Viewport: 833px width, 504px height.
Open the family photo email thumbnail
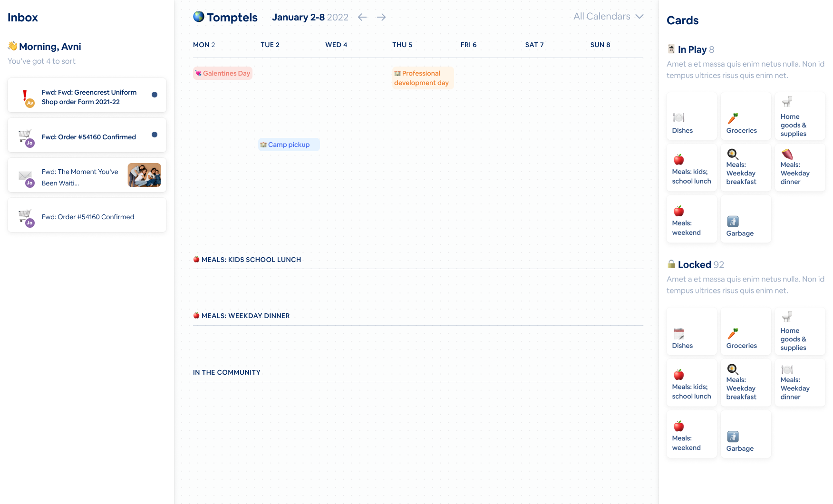point(144,175)
